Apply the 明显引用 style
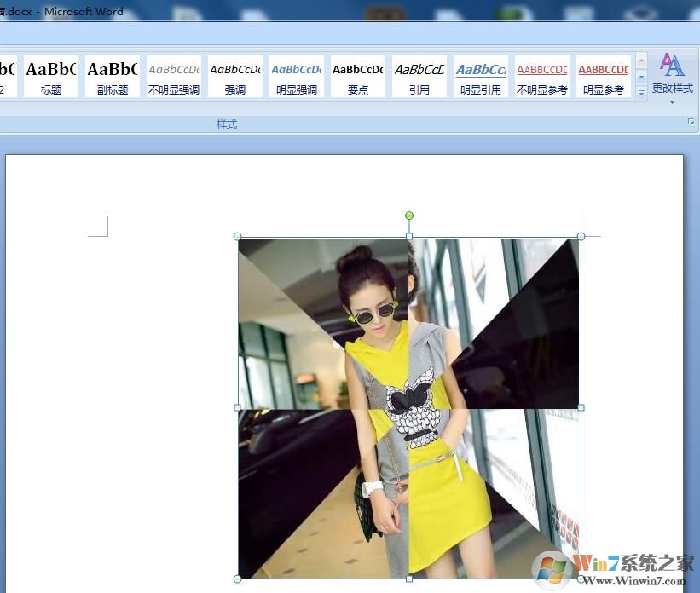This screenshot has height=593, width=700. click(480, 75)
